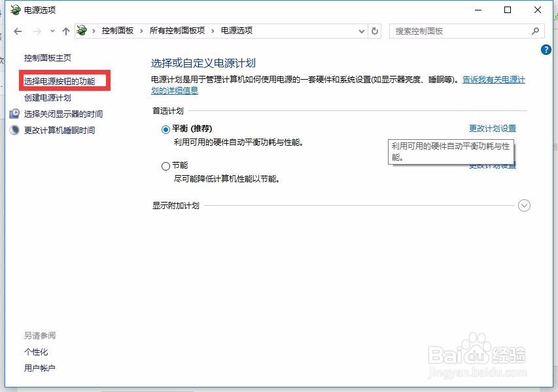558x392 pixels.
Task: Expand chevron after 控制面板 breadcrumb
Action: (x=141, y=31)
